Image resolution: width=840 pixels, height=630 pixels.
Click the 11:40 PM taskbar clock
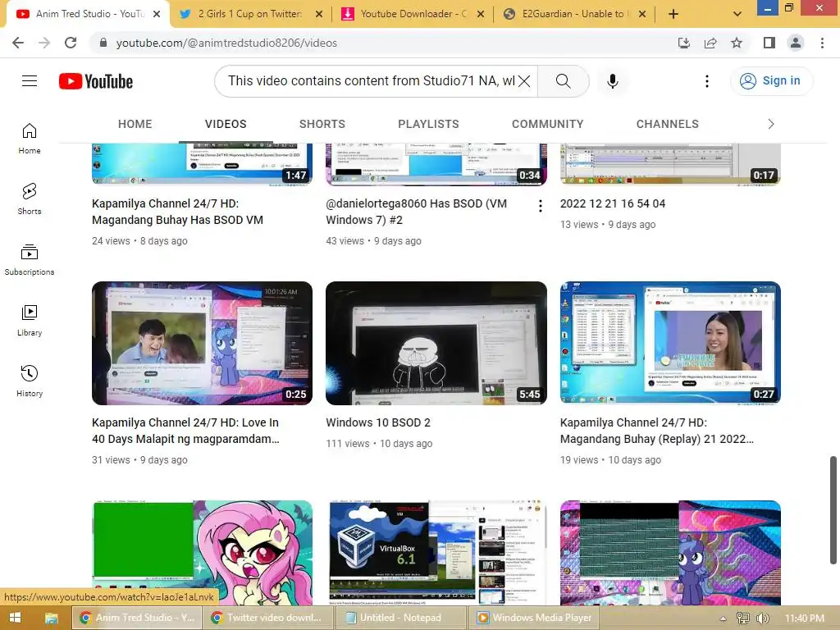pyautogui.click(x=804, y=619)
